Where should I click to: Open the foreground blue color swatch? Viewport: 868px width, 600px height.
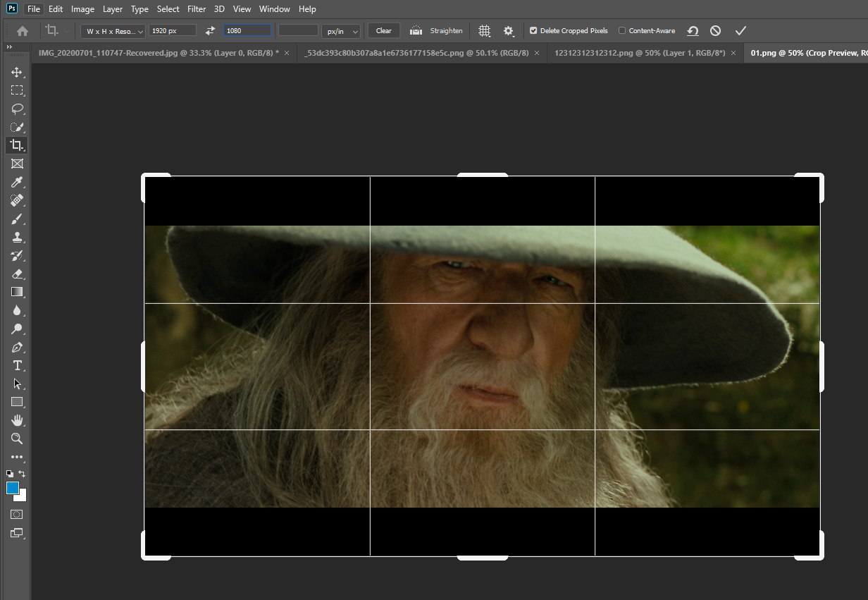point(12,487)
